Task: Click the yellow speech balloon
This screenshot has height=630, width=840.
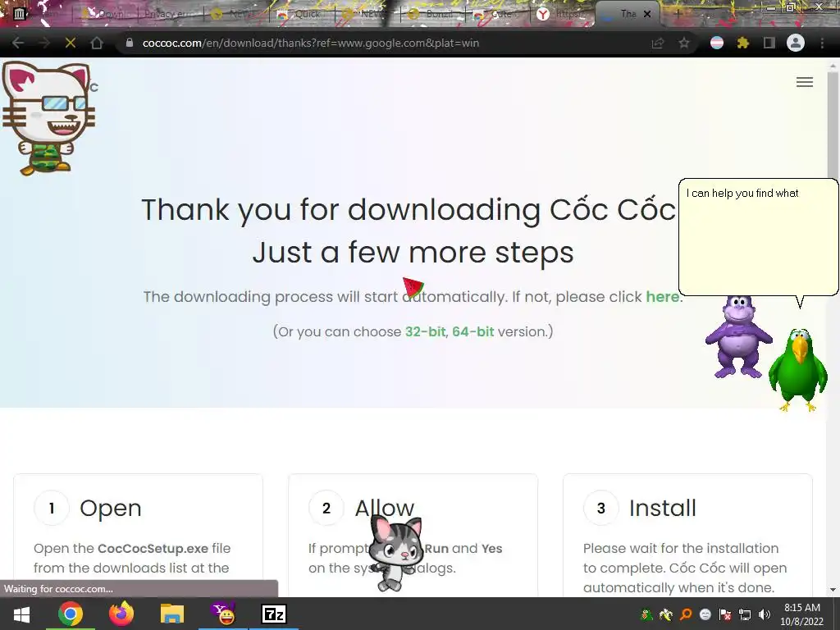Action: 758,237
